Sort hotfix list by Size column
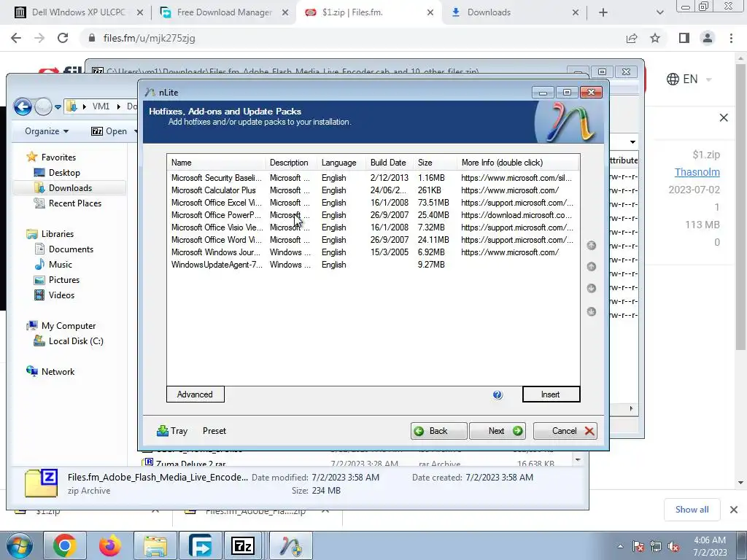747x560 pixels. pyautogui.click(x=435, y=163)
